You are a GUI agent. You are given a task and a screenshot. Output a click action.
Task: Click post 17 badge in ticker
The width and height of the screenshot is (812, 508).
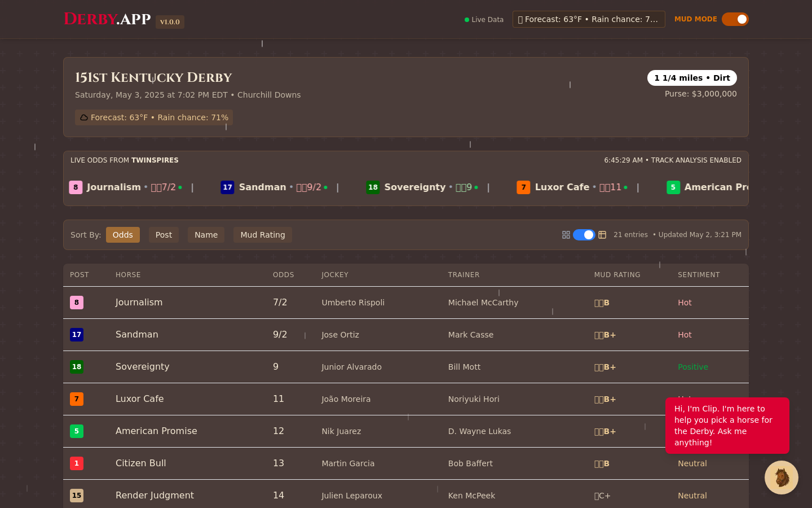[x=227, y=187]
